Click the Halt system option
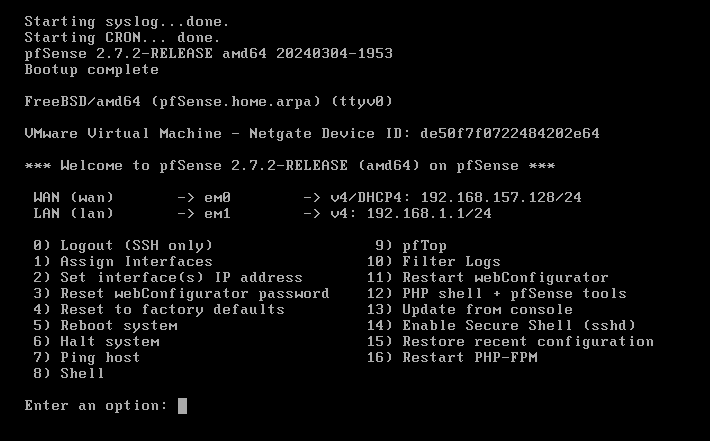Image resolution: width=710 pixels, height=441 pixels. tap(96, 341)
